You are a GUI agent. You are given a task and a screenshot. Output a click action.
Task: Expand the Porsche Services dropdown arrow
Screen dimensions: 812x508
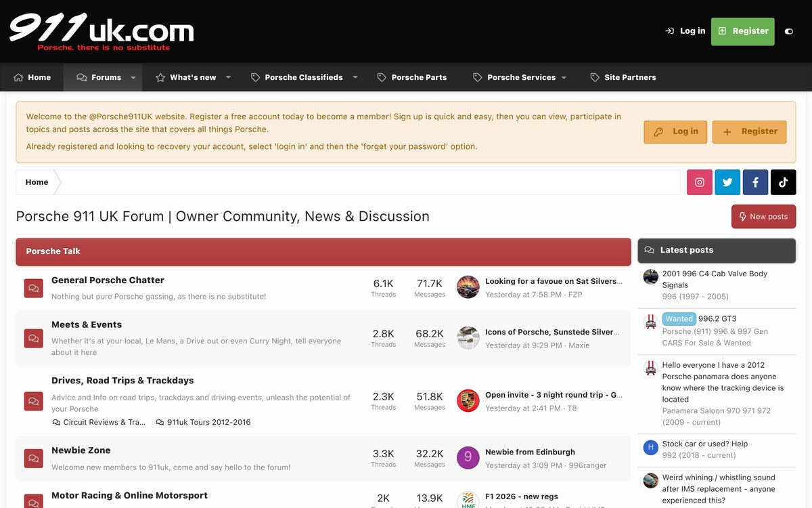(x=564, y=77)
